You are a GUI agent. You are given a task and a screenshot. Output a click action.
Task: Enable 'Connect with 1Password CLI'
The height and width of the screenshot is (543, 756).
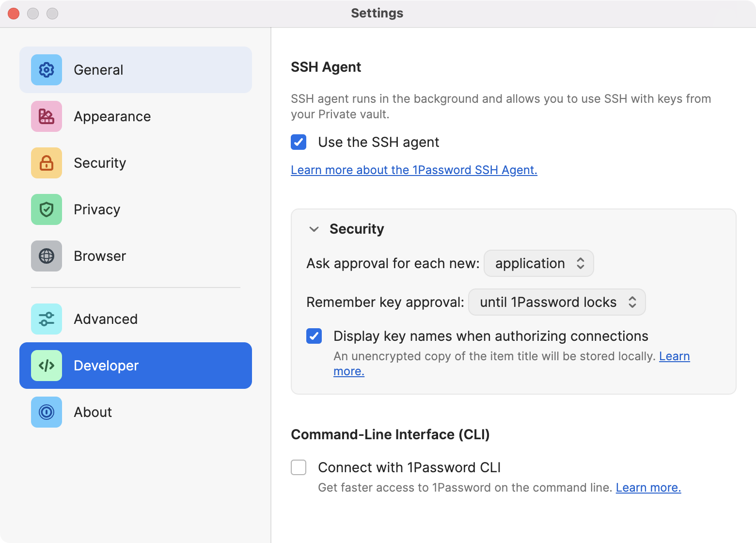299,467
